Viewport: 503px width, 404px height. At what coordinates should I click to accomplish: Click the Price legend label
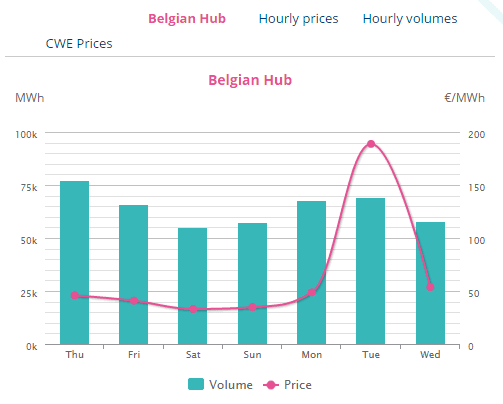[x=298, y=385]
